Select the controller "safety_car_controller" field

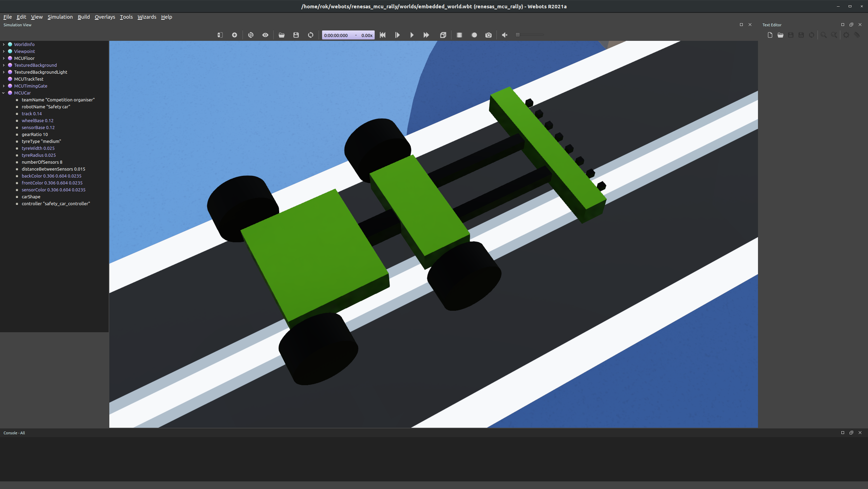point(55,203)
